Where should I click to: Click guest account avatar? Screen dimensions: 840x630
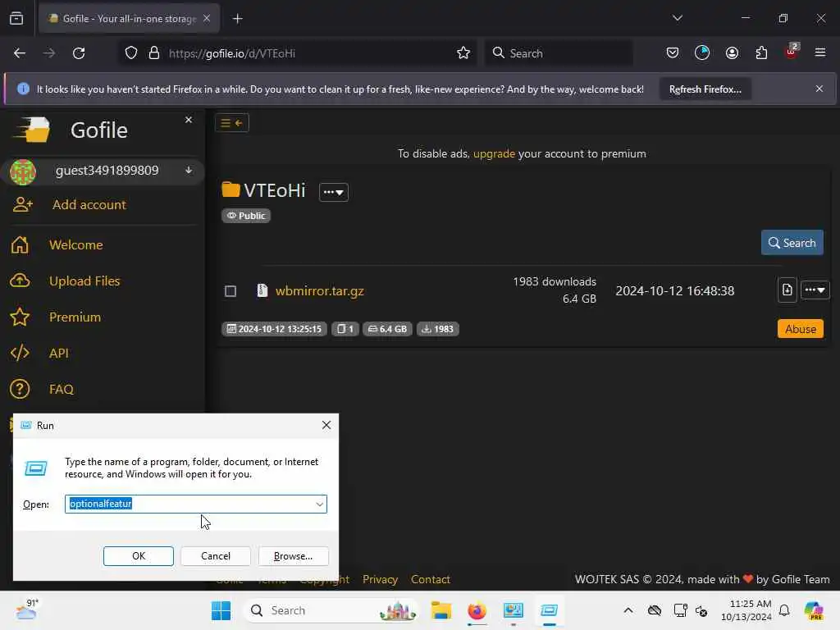click(23, 172)
